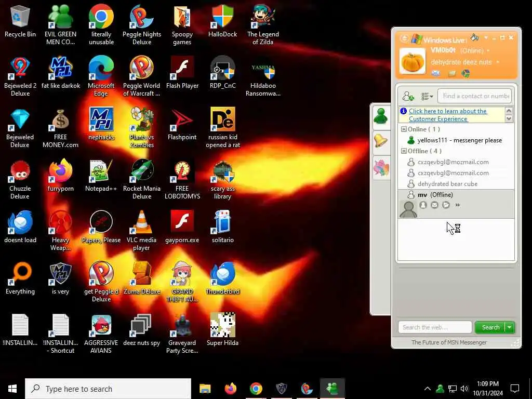
Task: Click the clock showing 1:09 PM
Action: coord(488,389)
